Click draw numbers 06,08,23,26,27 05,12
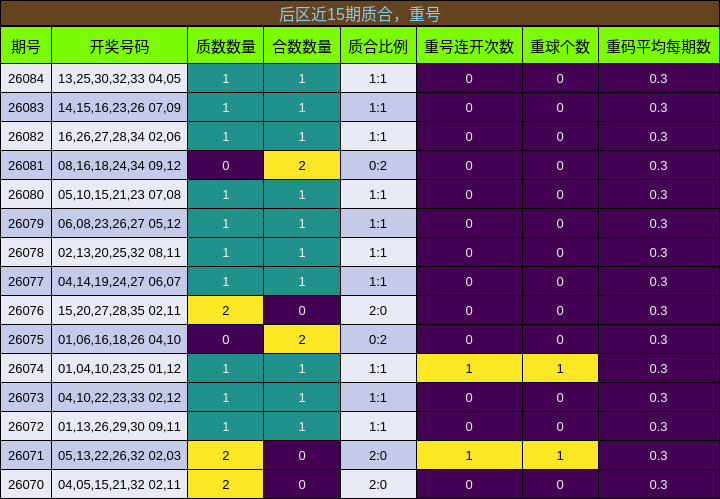Image resolution: width=720 pixels, height=499 pixels. coord(119,224)
